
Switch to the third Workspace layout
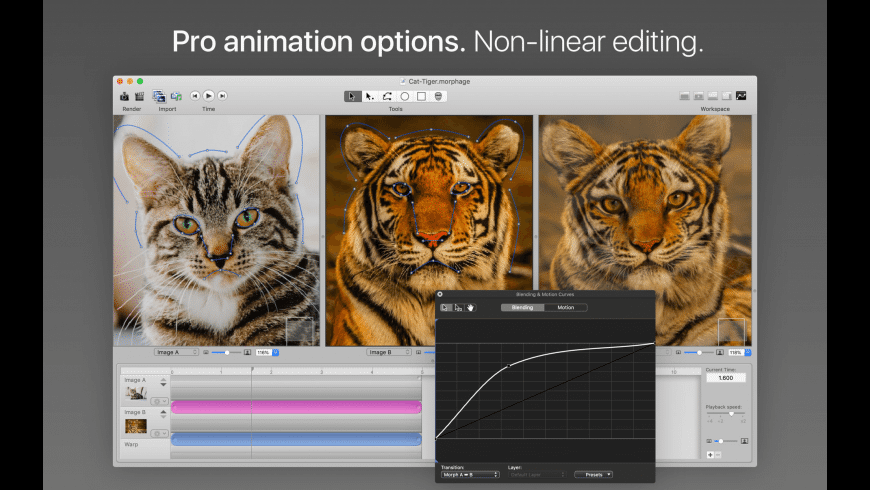point(713,97)
